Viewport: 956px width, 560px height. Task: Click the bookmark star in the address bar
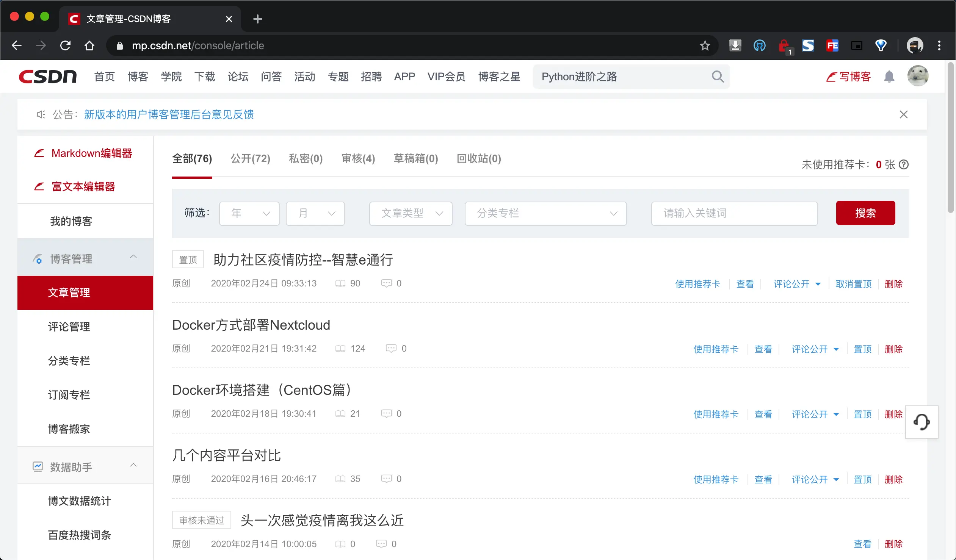(704, 45)
